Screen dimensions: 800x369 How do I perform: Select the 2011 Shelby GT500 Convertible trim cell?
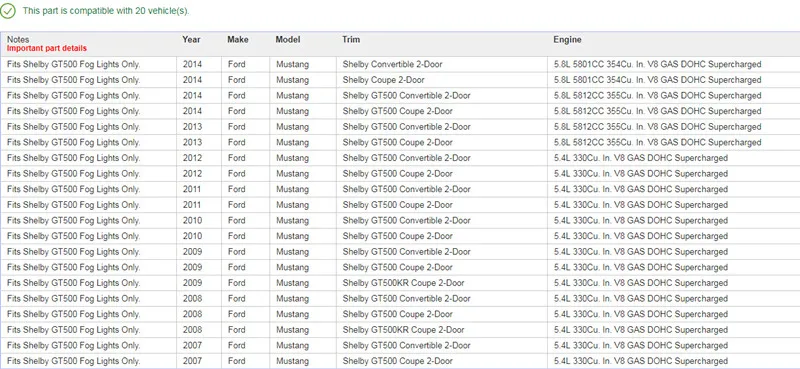pos(441,189)
